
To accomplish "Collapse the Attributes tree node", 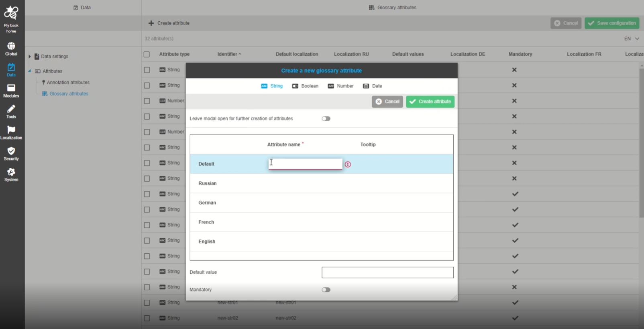I will click(30, 71).
